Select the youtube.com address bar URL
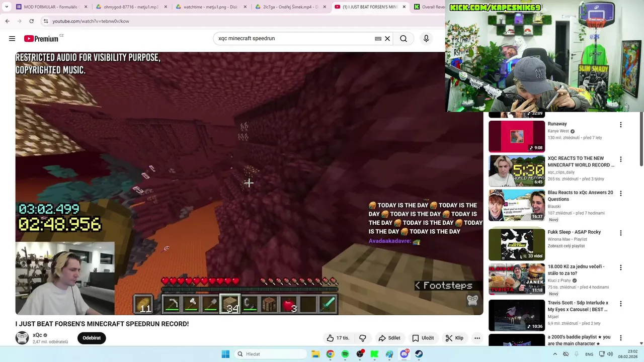 (91, 21)
